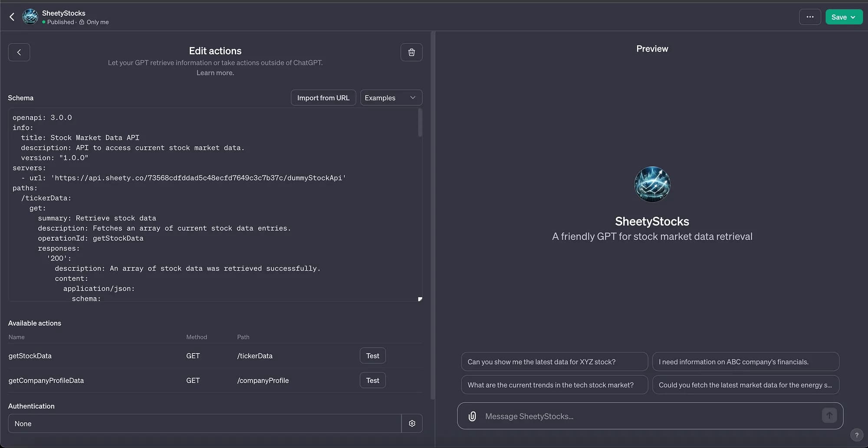
Task: Select the getCompanyProfileData action name
Action: pos(46,380)
